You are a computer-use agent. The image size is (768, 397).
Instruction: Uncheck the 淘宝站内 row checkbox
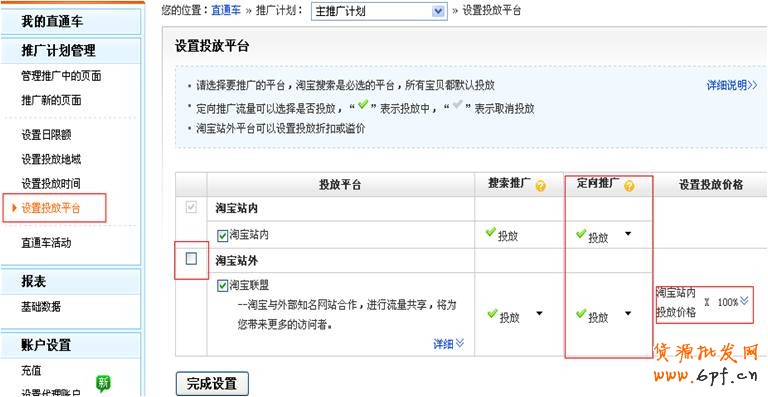(x=223, y=235)
